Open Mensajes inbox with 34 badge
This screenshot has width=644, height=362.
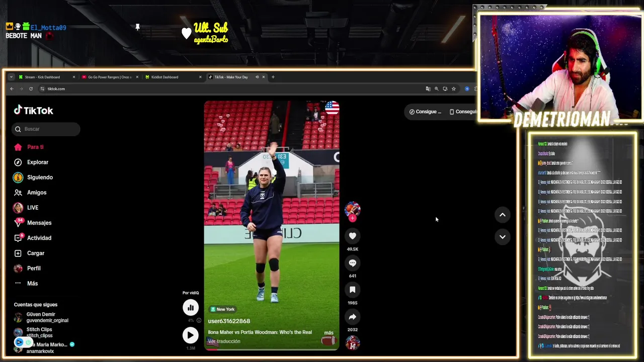[33, 222]
